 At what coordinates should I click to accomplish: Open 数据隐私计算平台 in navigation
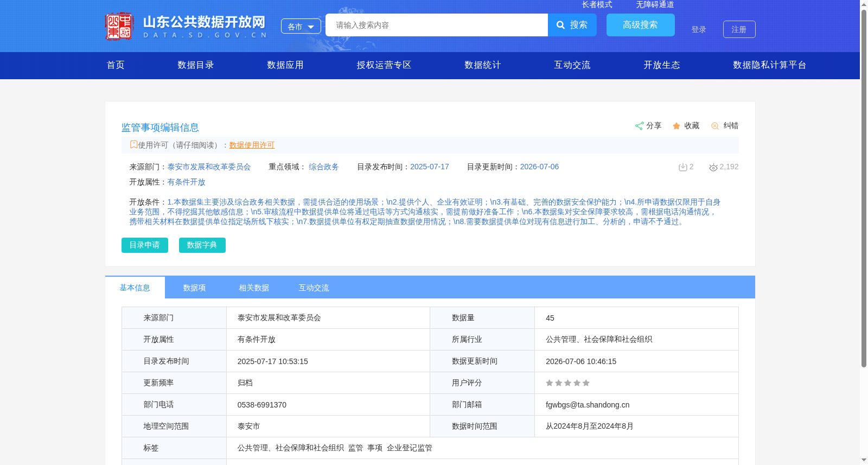point(770,65)
